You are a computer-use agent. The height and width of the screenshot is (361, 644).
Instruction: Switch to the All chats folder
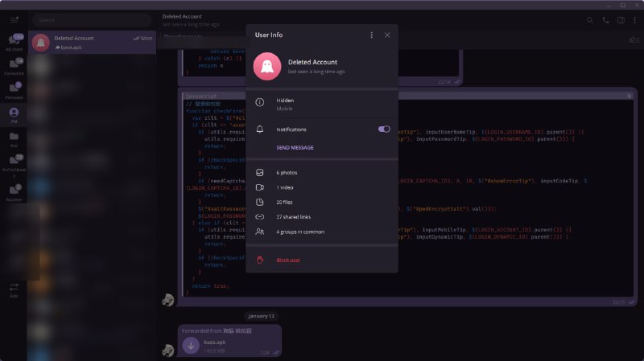coord(14,43)
